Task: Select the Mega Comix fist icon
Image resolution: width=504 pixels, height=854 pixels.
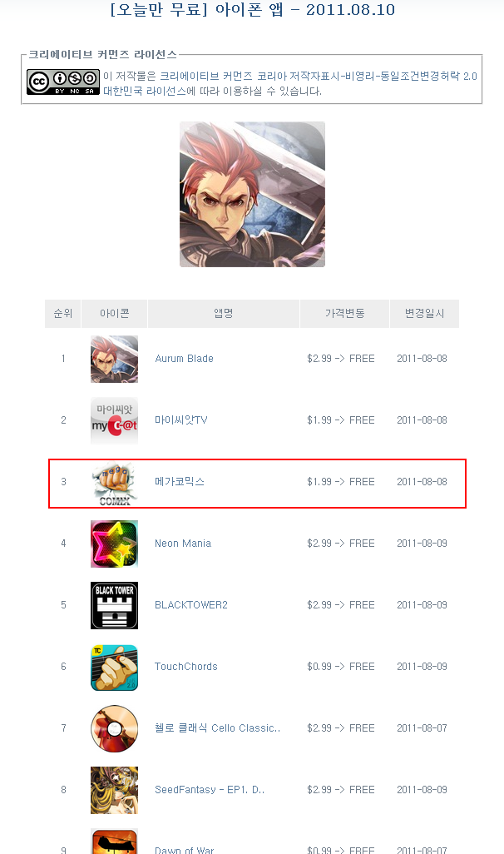Action: coord(114,484)
